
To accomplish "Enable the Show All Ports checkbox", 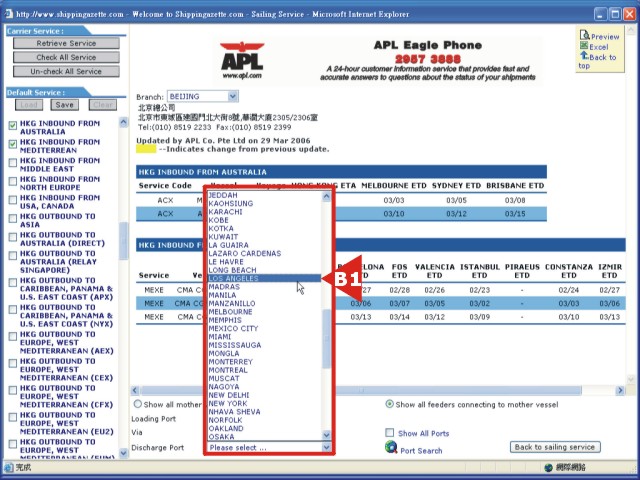I will (x=390, y=433).
